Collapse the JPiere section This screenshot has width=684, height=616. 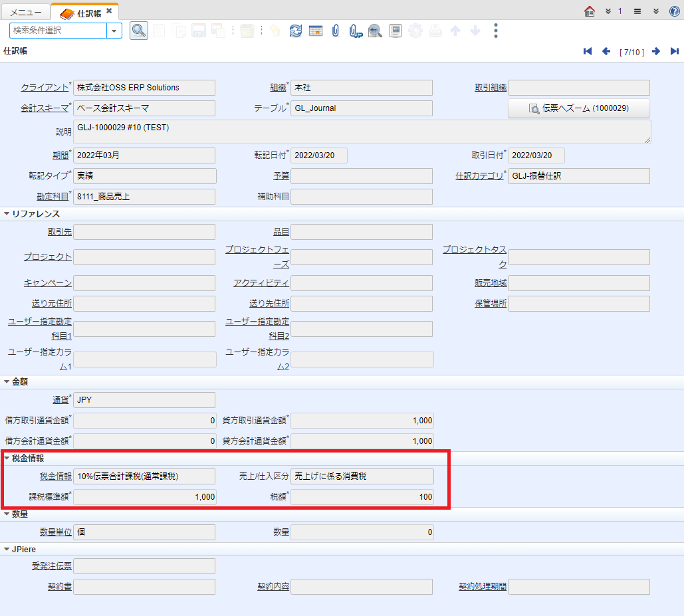coord(7,550)
